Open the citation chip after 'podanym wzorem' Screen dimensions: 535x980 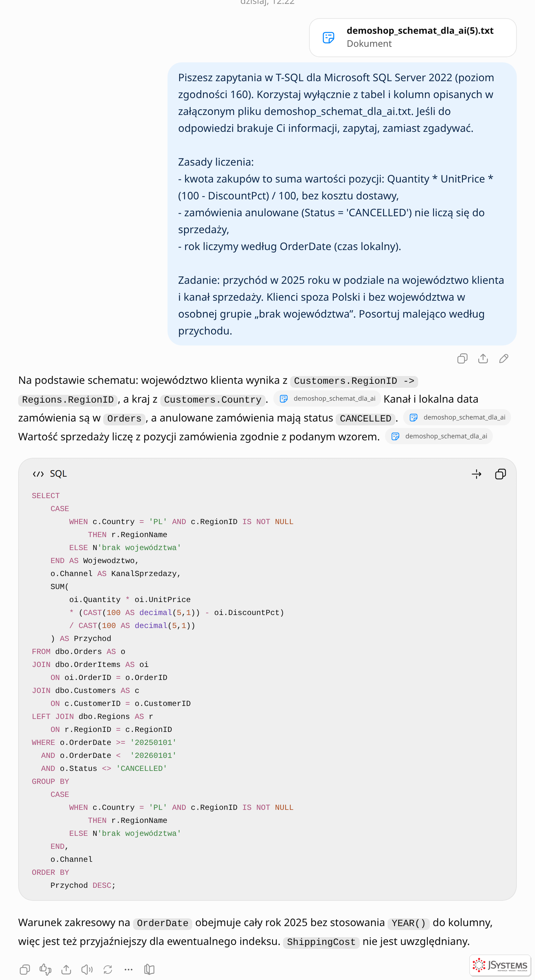(439, 436)
